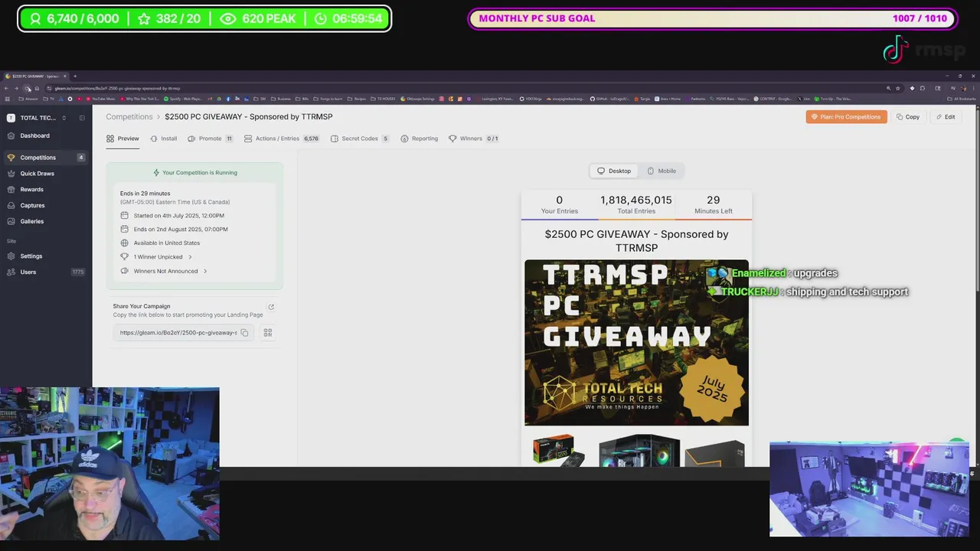The image size is (980, 551).
Task: Select the Desktop preview mode
Action: (614, 171)
